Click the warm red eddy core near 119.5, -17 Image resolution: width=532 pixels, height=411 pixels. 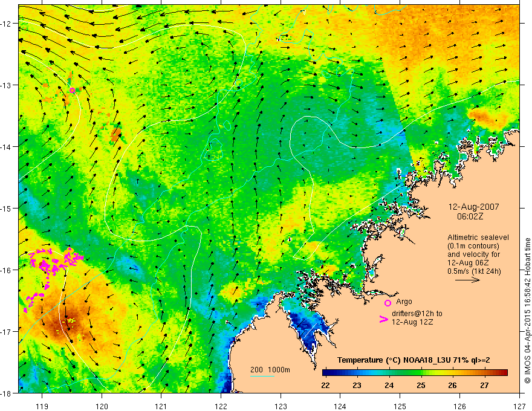tap(68, 322)
